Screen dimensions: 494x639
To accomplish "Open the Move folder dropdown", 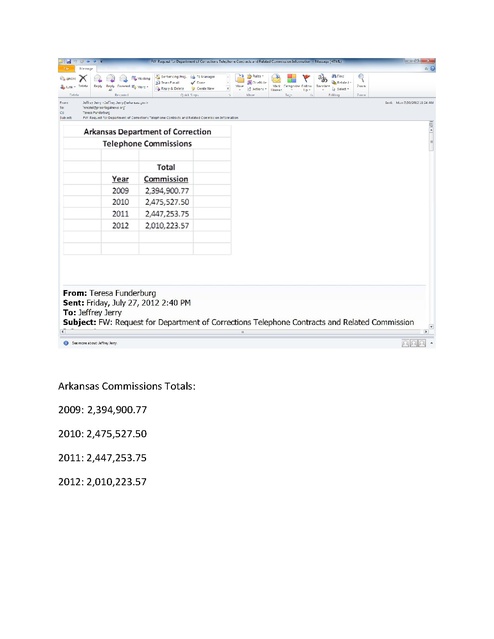I will (240, 81).
